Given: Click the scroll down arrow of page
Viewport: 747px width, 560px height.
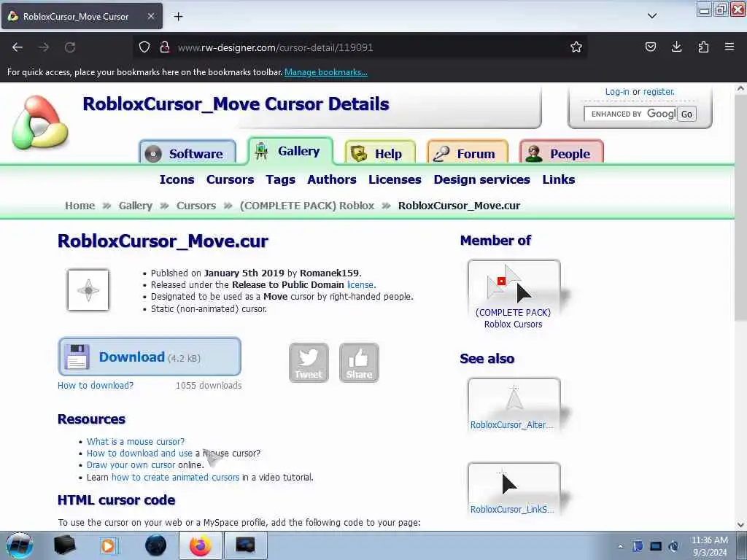Looking at the screenshot, I should (740, 524).
